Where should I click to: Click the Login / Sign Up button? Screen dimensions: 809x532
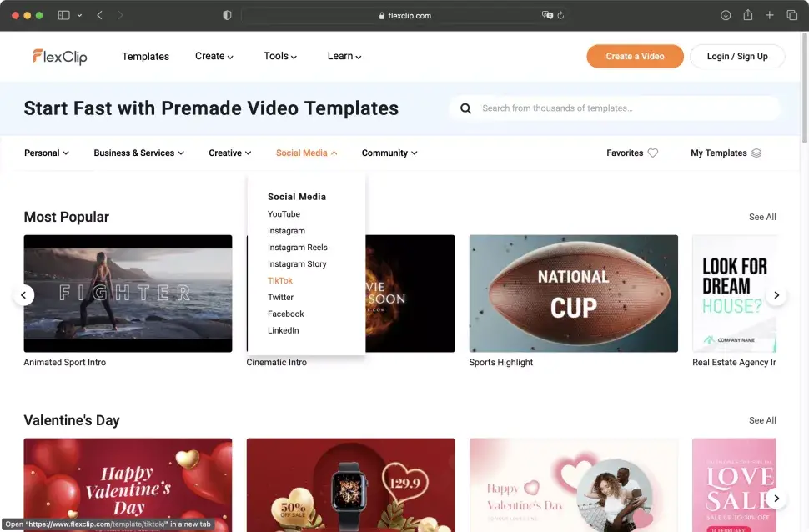tap(736, 57)
